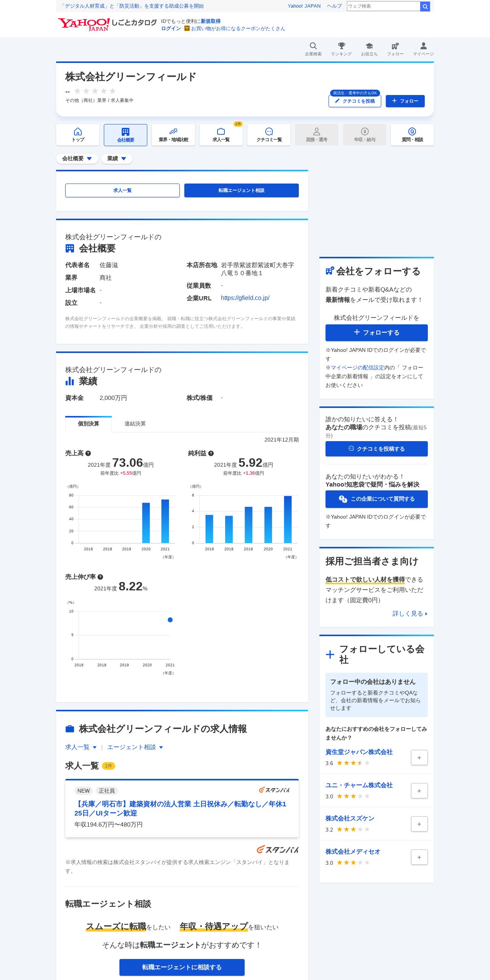Jump to エージェント相談 anchor link with arrow
This screenshot has width=490, height=980.
[135, 747]
